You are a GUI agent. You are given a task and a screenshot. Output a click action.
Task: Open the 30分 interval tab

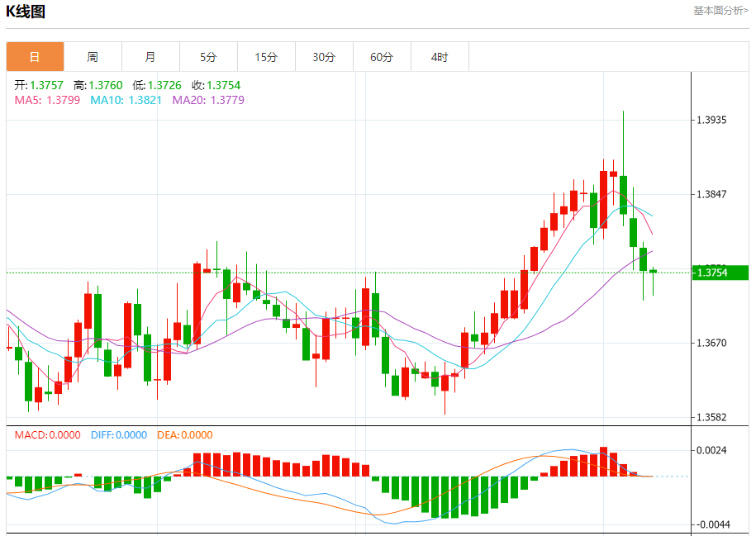(324, 57)
